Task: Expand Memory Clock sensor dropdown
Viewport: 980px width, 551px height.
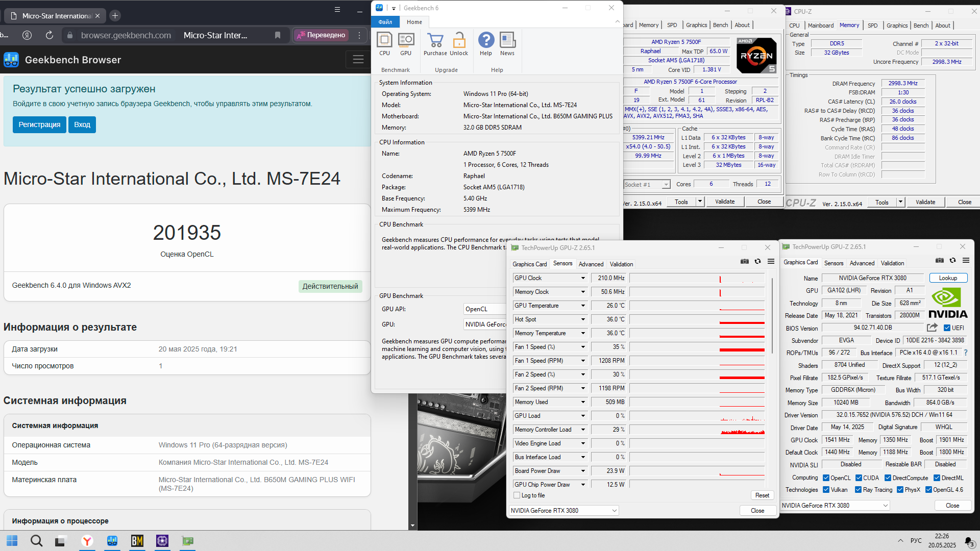Action: click(583, 292)
